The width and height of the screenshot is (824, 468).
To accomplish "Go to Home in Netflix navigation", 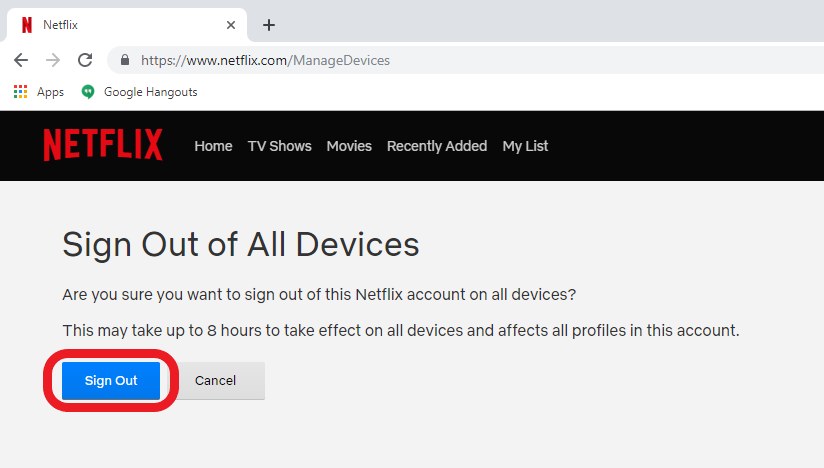I will 213,146.
